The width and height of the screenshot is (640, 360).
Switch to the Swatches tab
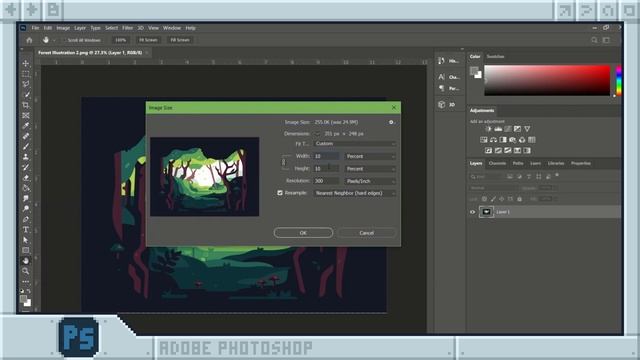pos(496,57)
